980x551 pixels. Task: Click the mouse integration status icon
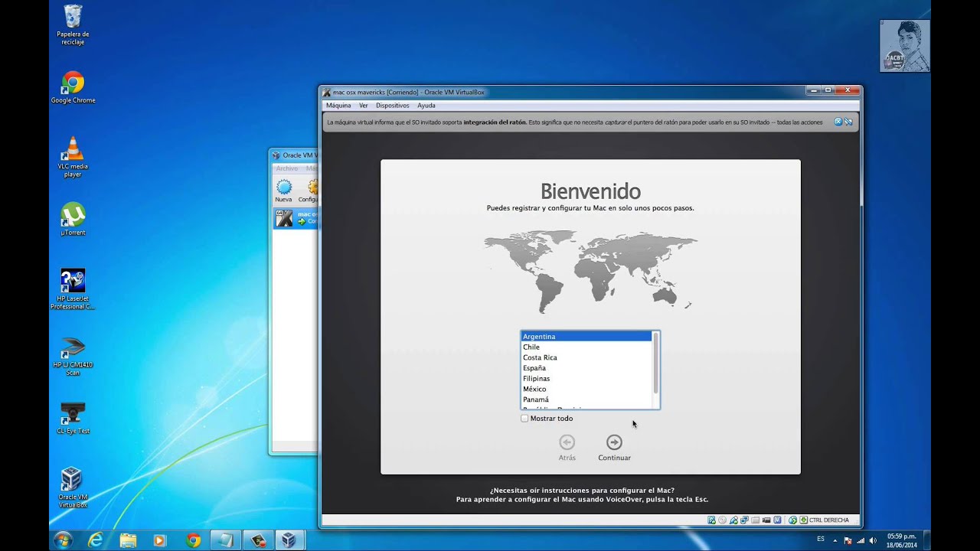coord(792,520)
